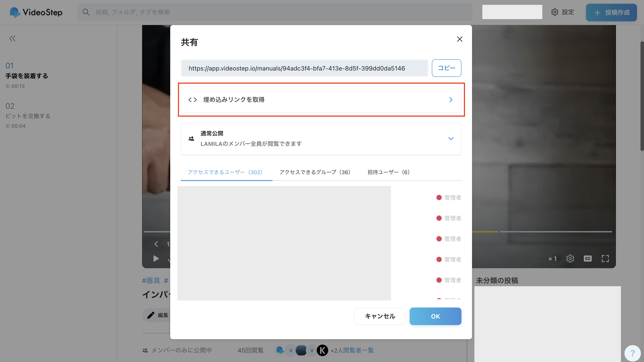Close the share dialog
Image resolution: width=644 pixels, height=362 pixels.
tap(459, 39)
